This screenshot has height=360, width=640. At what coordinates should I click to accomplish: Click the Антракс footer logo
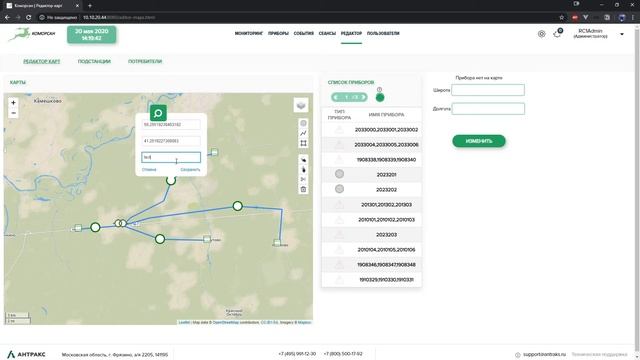coord(26,354)
